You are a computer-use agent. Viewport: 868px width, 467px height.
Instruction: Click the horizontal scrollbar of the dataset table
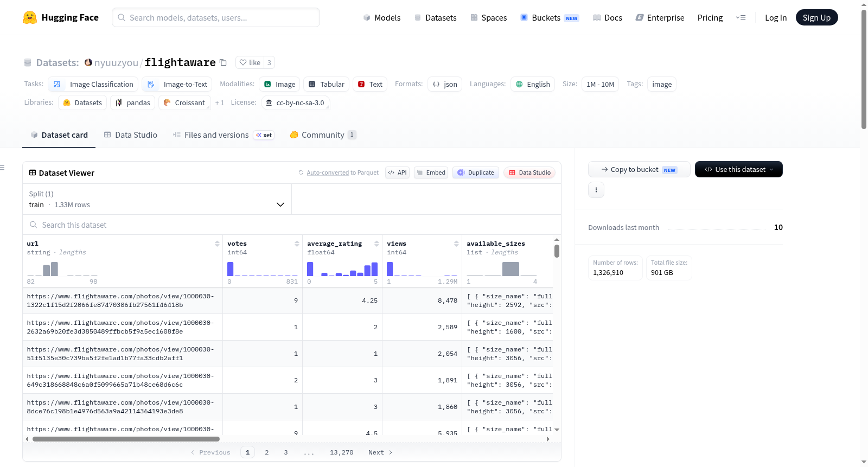coord(126,439)
